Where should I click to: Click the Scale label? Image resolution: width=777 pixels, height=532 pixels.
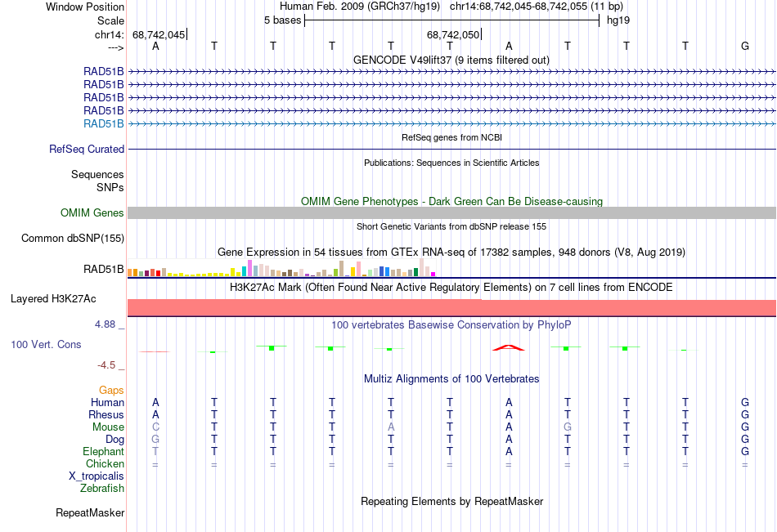click(x=110, y=20)
